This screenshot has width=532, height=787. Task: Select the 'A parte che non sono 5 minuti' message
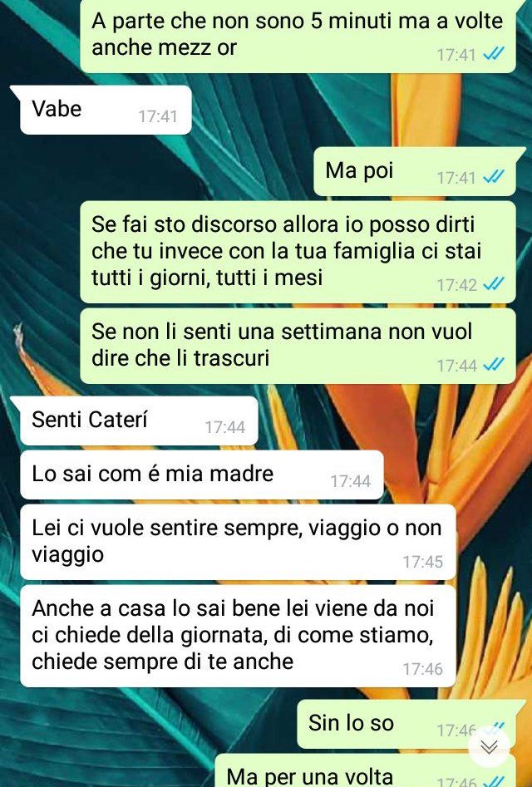pyautogui.click(x=298, y=36)
